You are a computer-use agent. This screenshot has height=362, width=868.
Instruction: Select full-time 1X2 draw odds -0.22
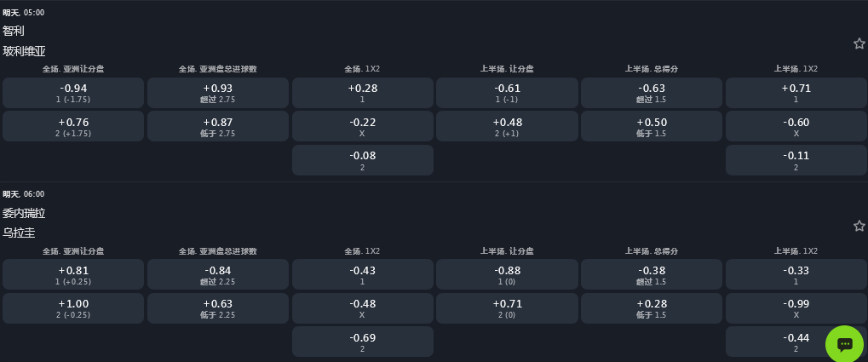[x=362, y=126]
